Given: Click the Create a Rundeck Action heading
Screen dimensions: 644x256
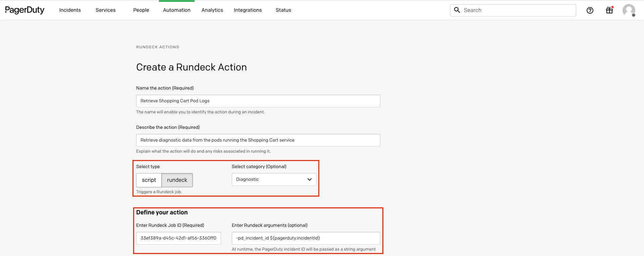Looking at the screenshot, I should pyautogui.click(x=192, y=67).
